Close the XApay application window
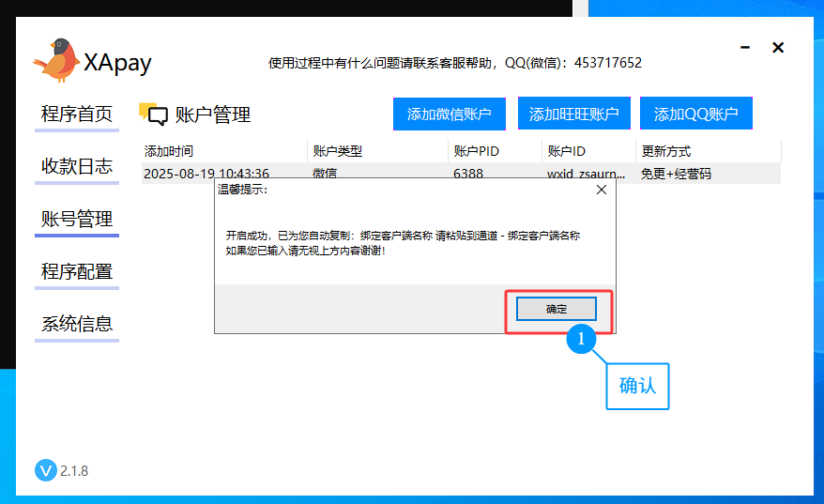This screenshot has width=824, height=504. tap(778, 48)
